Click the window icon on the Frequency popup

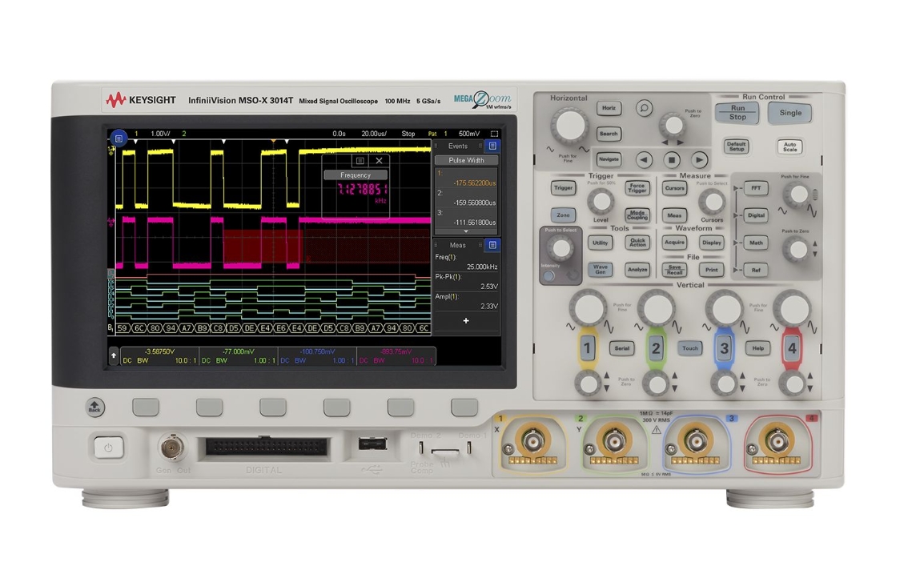(359, 160)
